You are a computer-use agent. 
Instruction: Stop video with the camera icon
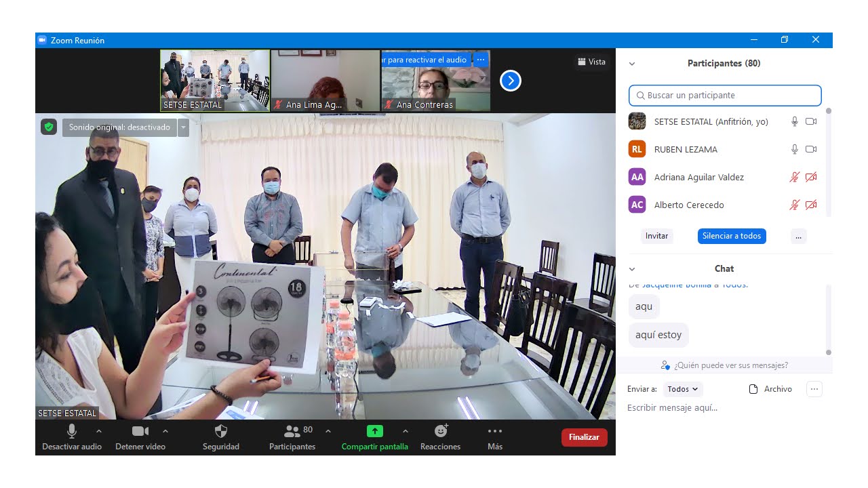click(140, 431)
